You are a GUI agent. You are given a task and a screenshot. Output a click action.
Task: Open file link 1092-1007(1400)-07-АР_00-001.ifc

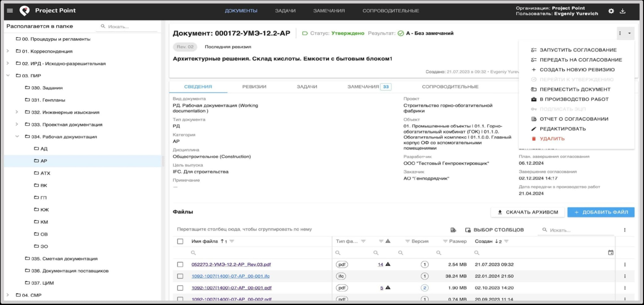pyautogui.click(x=230, y=276)
